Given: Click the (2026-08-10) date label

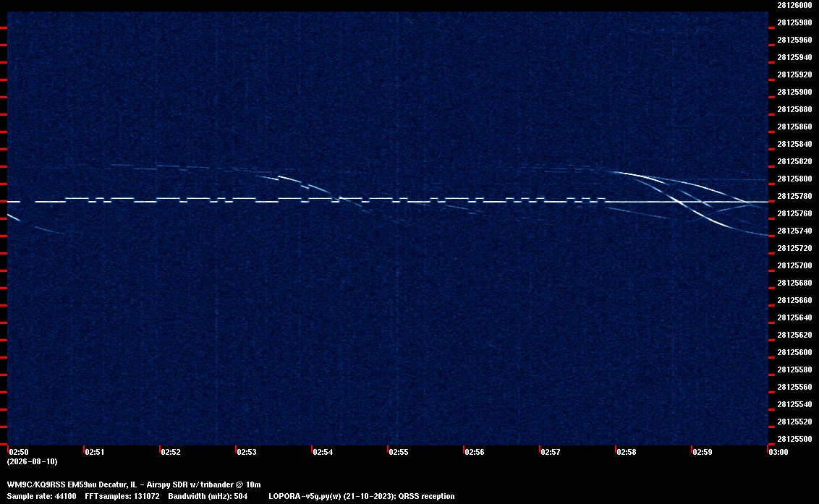Looking at the screenshot, I should [33, 461].
